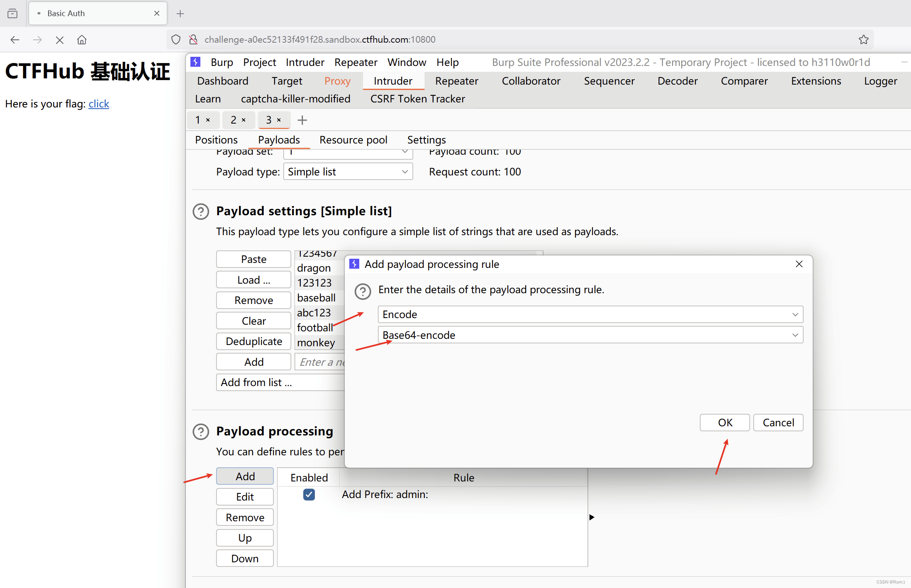911x588 pixels.
Task: Open the Positions sub-tab
Action: pos(216,140)
